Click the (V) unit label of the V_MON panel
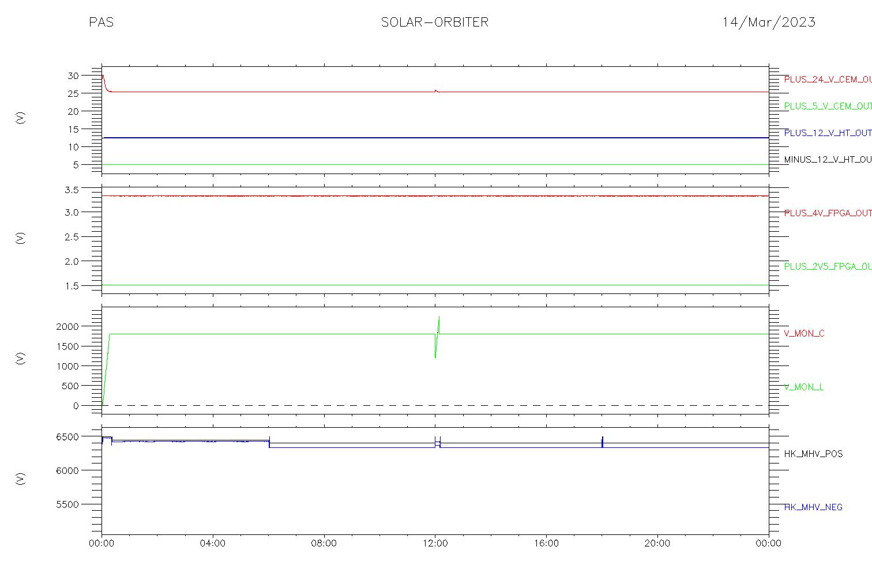Viewport: 872px width, 588px height. (x=20, y=358)
